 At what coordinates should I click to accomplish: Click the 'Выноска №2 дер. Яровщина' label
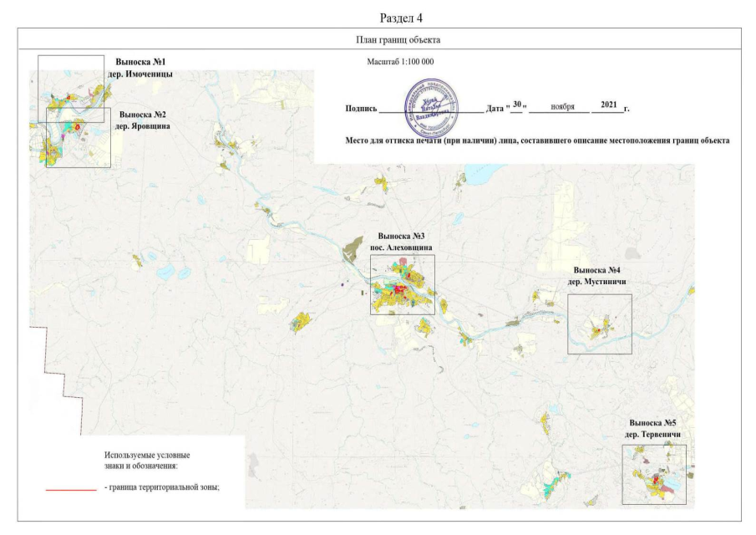145,120
